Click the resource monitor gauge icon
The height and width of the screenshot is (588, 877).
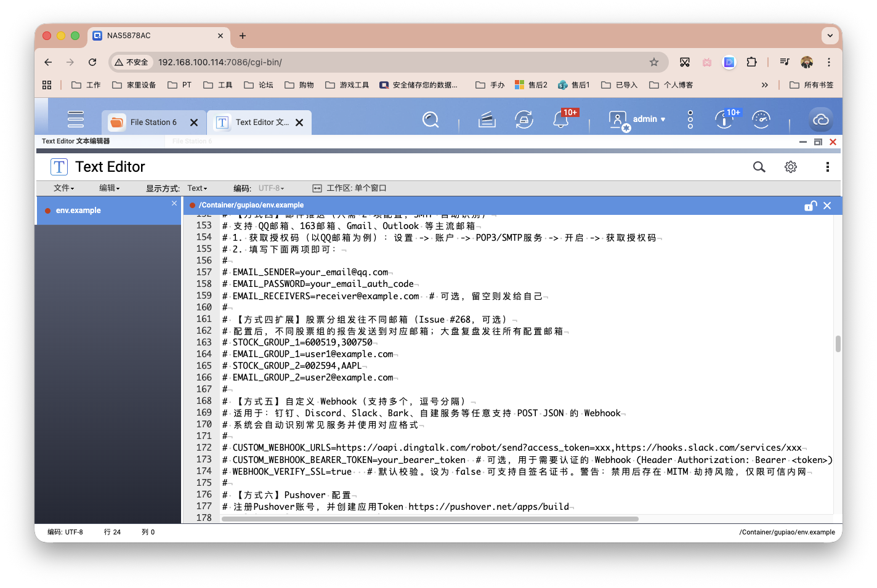pos(761,119)
